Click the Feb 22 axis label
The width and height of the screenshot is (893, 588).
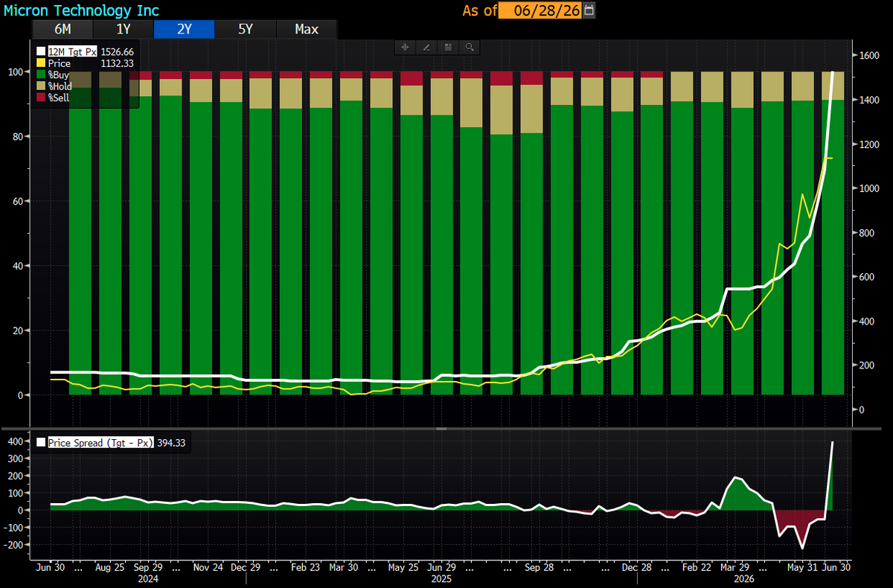click(x=697, y=566)
